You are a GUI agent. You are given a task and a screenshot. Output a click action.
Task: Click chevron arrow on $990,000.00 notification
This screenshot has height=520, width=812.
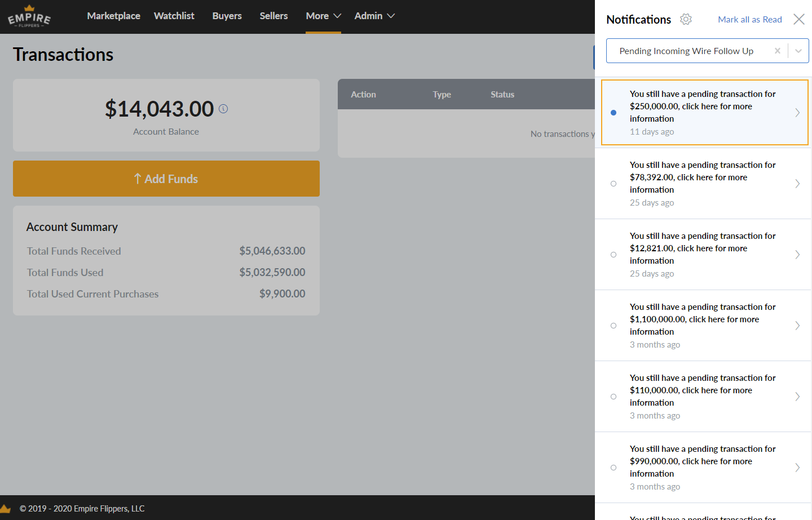point(797,468)
